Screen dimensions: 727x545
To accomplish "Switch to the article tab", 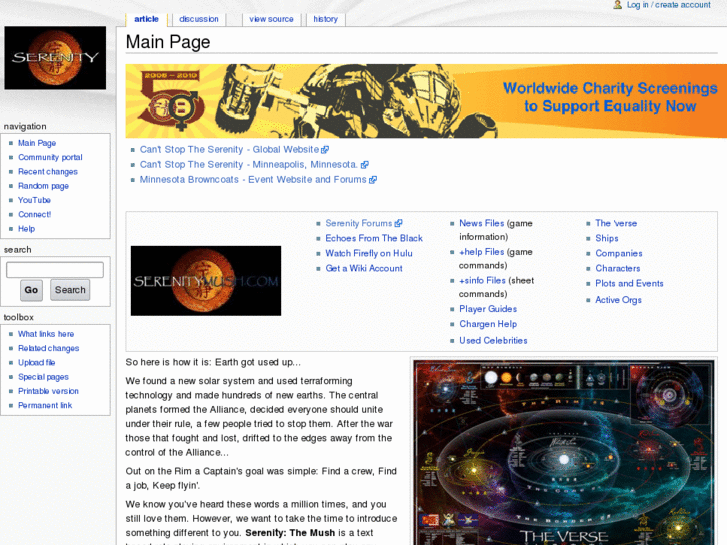I will click(x=147, y=19).
